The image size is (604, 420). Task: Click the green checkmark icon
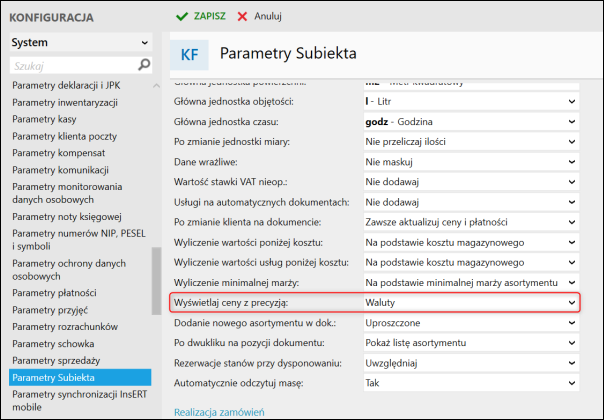pyautogui.click(x=182, y=17)
